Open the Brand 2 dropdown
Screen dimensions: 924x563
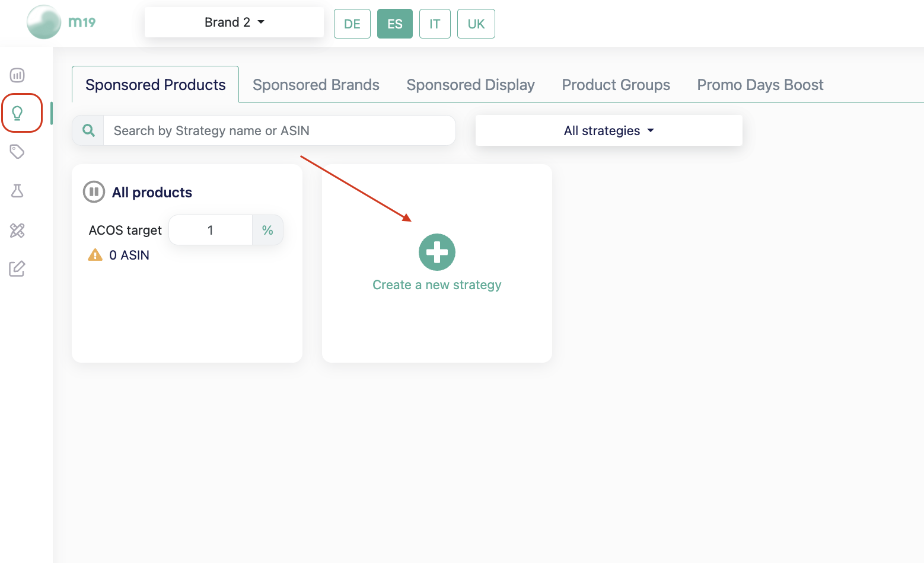tap(234, 23)
